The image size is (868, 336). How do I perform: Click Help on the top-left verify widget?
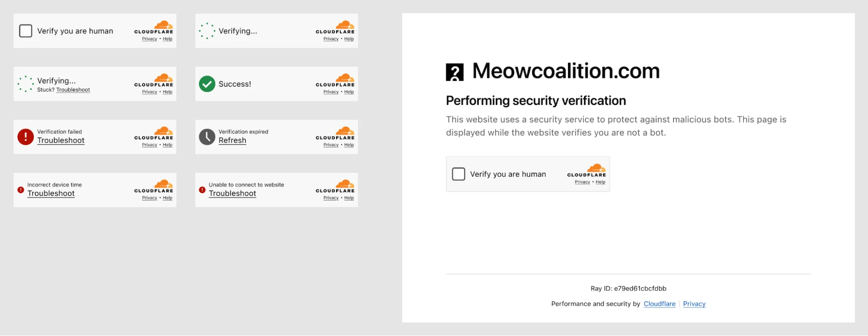pyautogui.click(x=168, y=39)
